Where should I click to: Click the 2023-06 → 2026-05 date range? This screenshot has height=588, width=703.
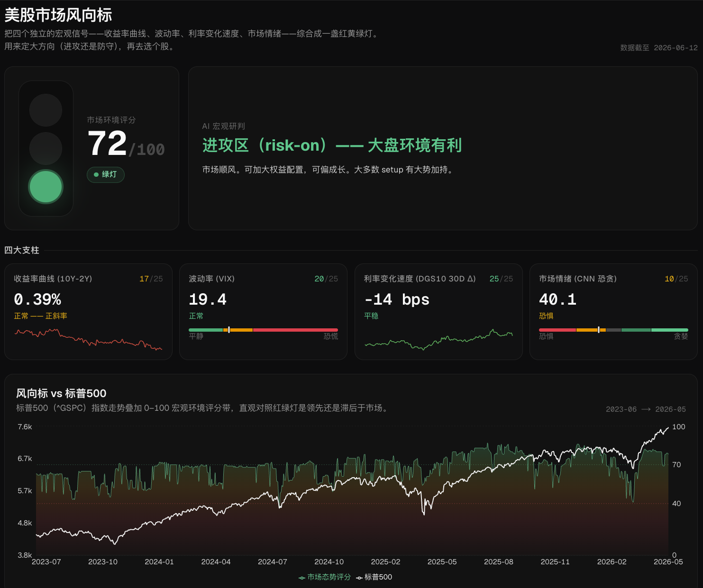[x=646, y=409]
